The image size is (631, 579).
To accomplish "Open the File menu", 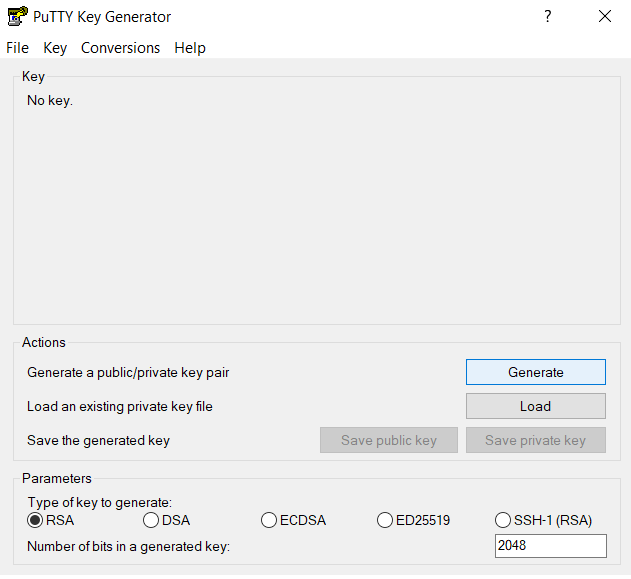I will point(17,48).
